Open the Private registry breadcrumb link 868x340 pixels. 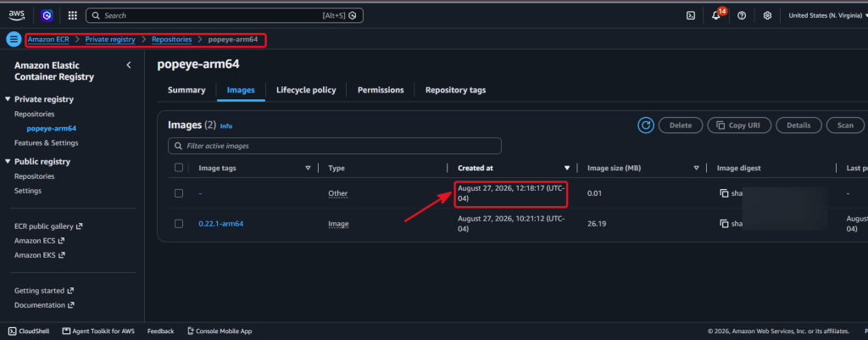(x=110, y=39)
